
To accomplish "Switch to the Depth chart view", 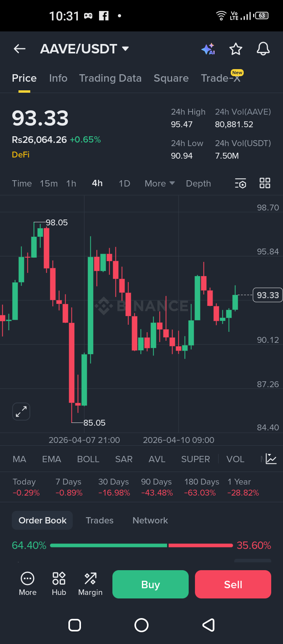I will pyautogui.click(x=198, y=183).
